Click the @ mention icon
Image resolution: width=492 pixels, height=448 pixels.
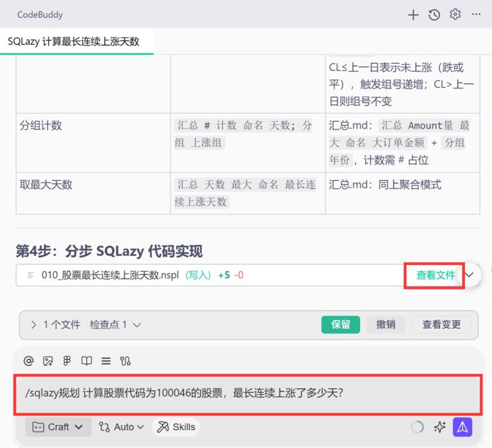click(x=29, y=361)
